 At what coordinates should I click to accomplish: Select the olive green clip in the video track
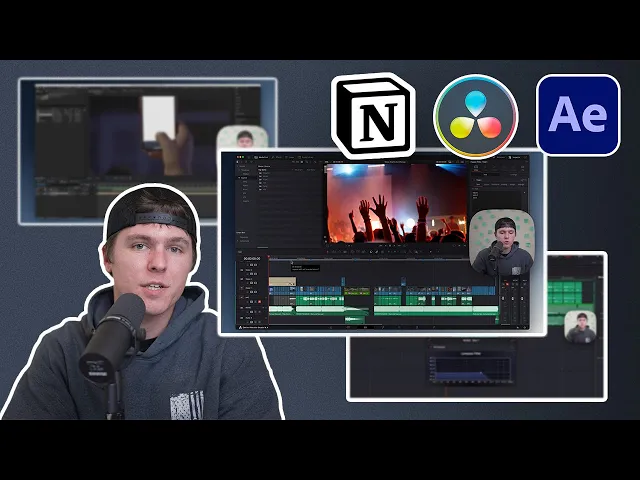tap(357, 291)
